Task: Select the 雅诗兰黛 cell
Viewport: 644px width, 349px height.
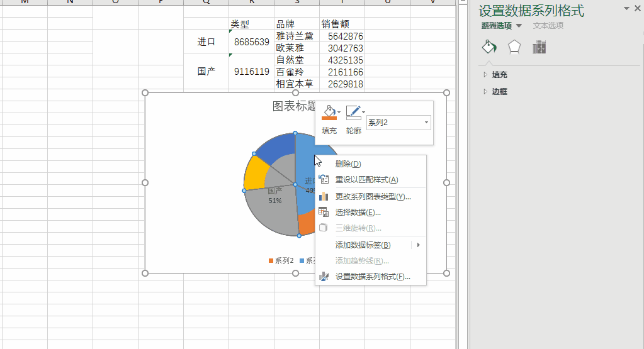Action: [x=297, y=36]
